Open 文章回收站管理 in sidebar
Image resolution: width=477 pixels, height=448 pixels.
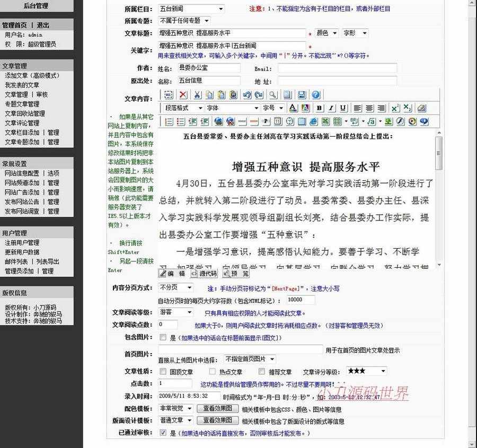pos(25,113)
